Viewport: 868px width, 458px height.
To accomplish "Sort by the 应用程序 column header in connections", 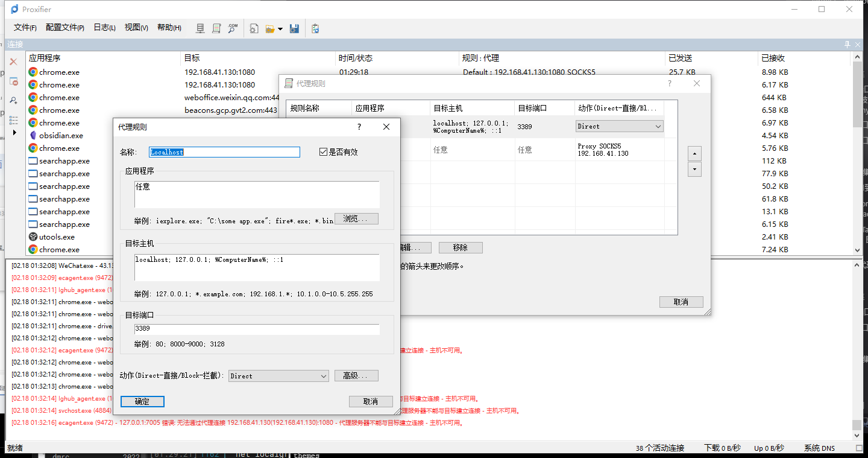I will [x=103, y=58].
